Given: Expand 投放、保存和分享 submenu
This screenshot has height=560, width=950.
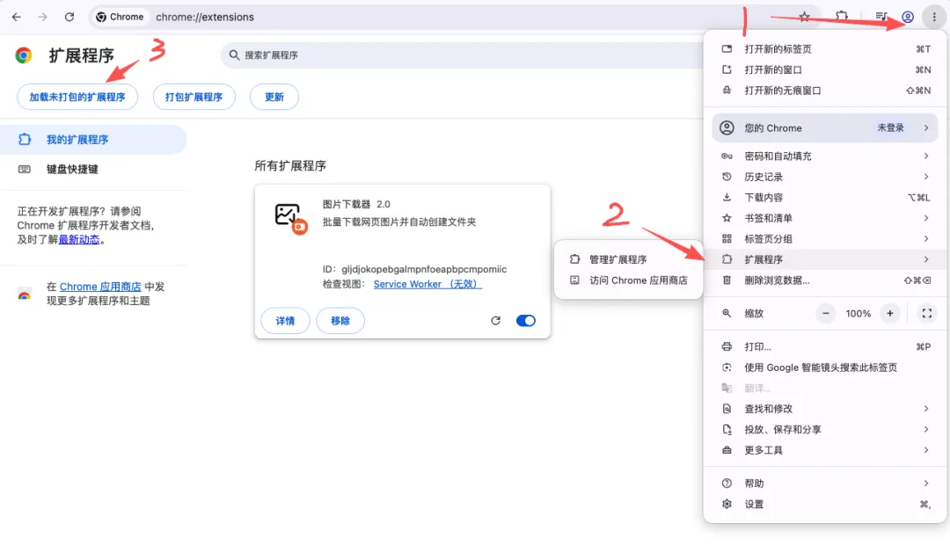Looking at the screenshot, I should 825,429.
